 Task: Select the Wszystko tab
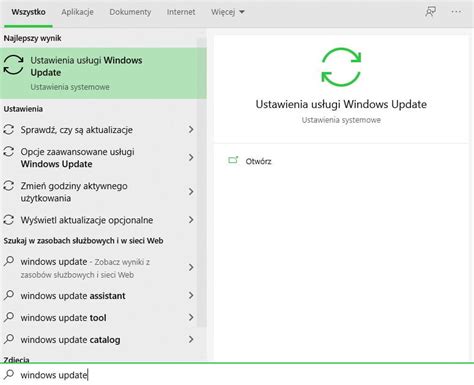(28, 12)
